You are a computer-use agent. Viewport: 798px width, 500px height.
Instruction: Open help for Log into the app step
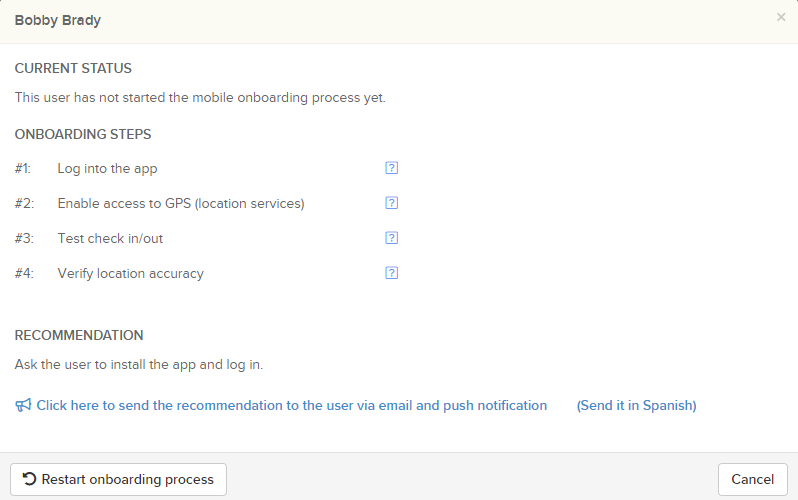(x=391, y=168)
